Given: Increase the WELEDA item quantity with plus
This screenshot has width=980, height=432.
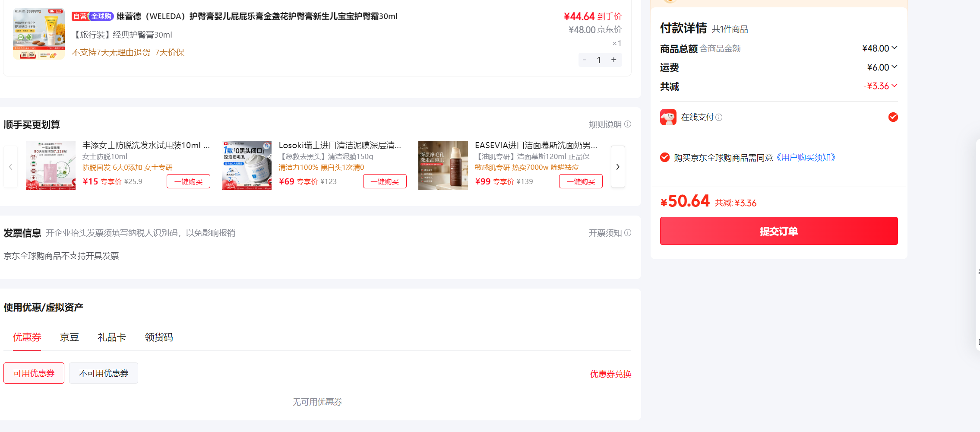Looking at the screenshot, I should (x=613, y=60).
